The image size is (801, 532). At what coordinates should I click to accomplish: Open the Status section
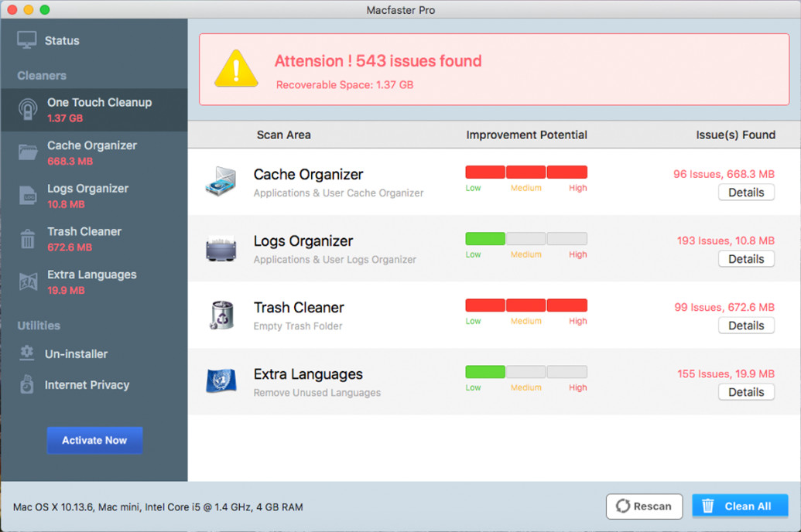click(x=94, y=40)
